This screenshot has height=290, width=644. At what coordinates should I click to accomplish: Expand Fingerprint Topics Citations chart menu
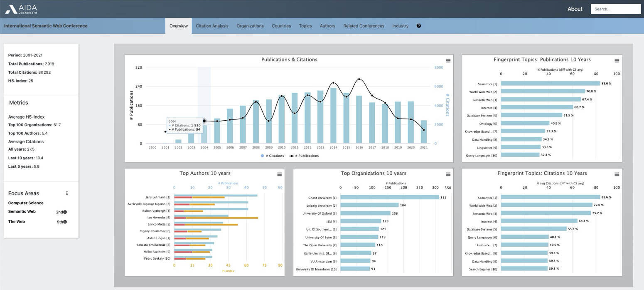pyautogui.click(x=617, y=174)
